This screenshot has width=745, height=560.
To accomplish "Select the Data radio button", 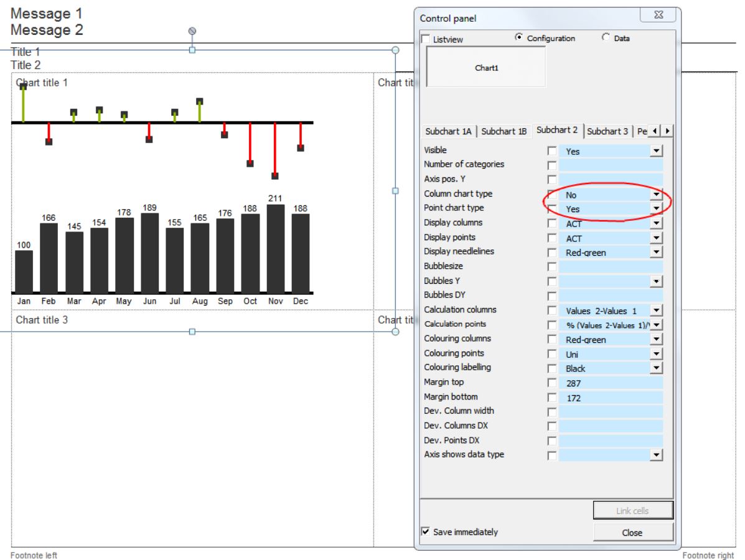I will click(606, 37).
